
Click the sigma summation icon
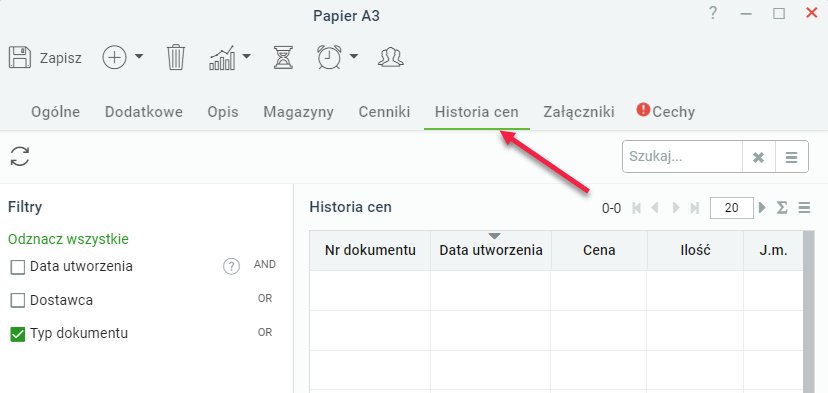tap(782, 208)
